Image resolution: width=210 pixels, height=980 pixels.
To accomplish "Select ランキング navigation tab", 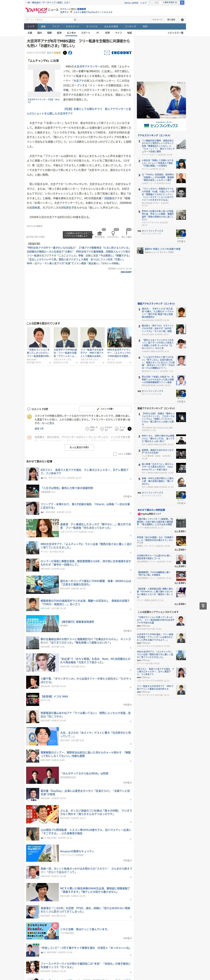I will pos(130,27).
